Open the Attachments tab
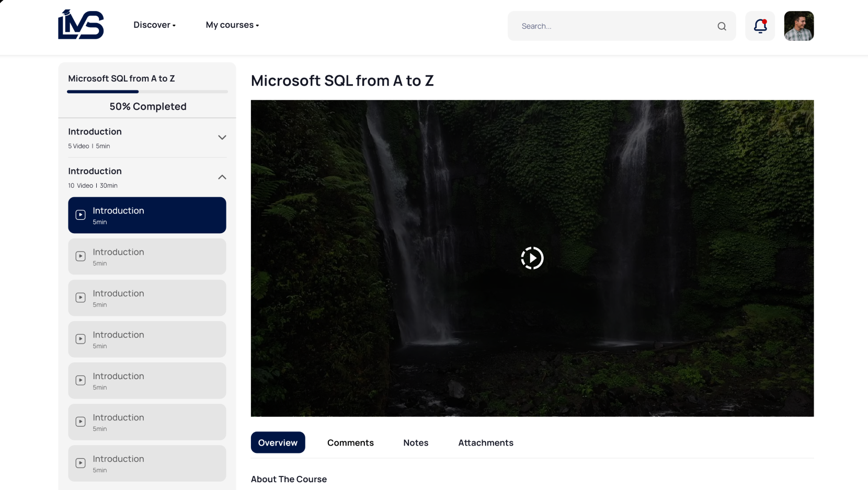The image size is (868, 490). tap(485, 442)
